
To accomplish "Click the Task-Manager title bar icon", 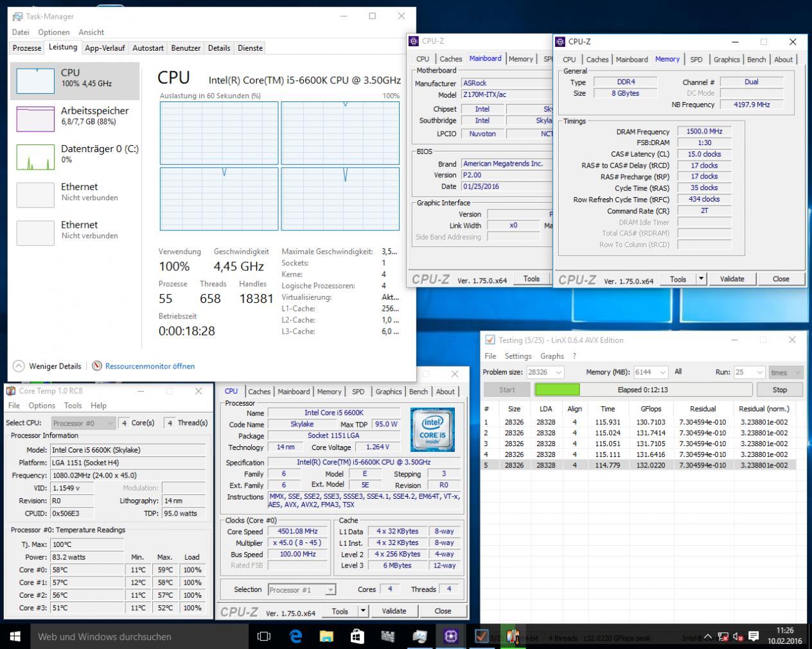I will 17,16.
